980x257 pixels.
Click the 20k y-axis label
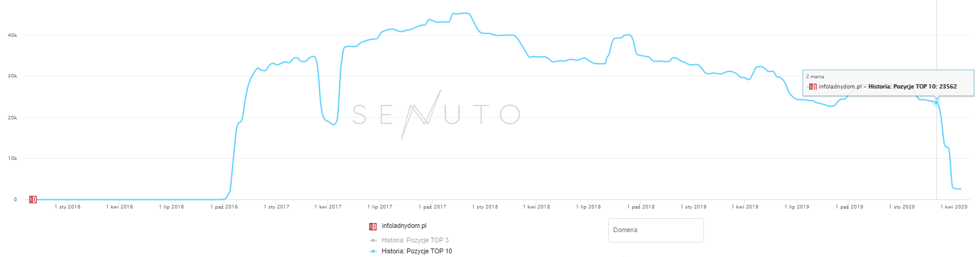(x=12, y=118)
